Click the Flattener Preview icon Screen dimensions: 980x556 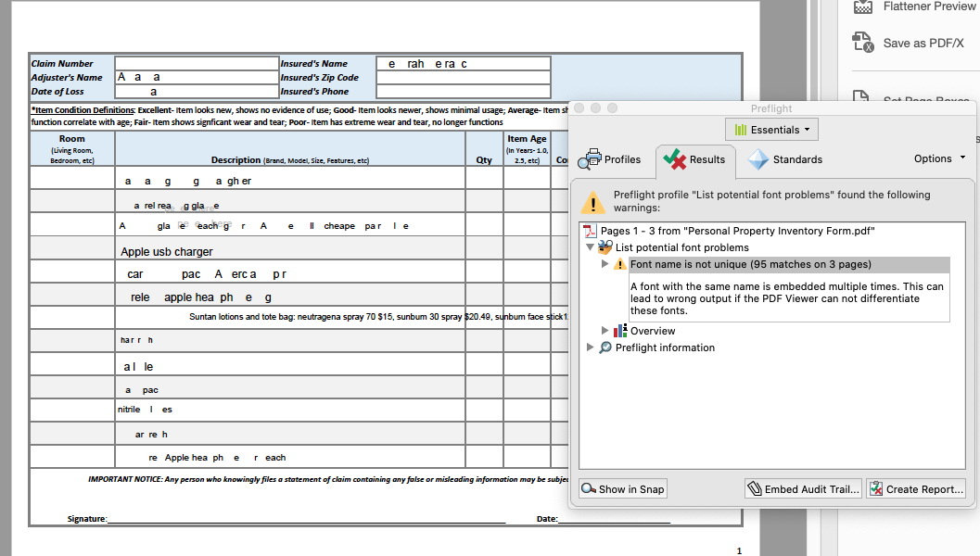click(x=864, y=6)
